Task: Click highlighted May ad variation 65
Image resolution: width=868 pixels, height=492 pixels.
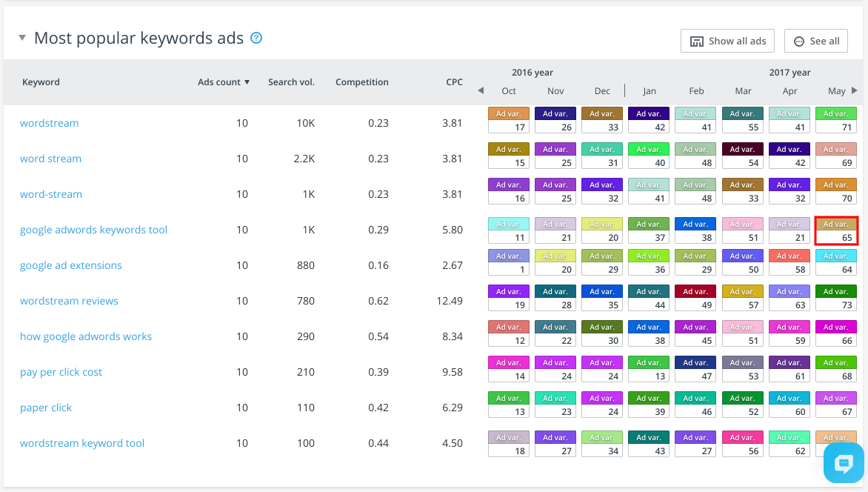Action: pos(836,230)
